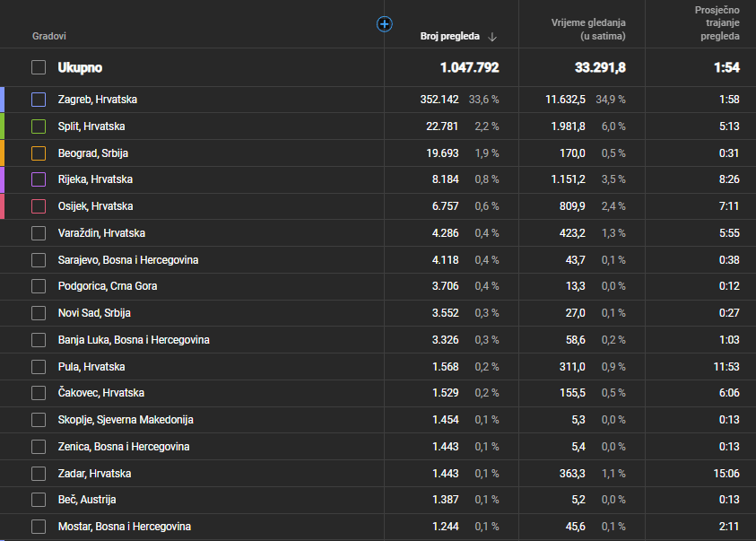Click Prosječno trajanje pregleda column header
The width and height of the screenshot is (756, 541).
tap(719, 23)
